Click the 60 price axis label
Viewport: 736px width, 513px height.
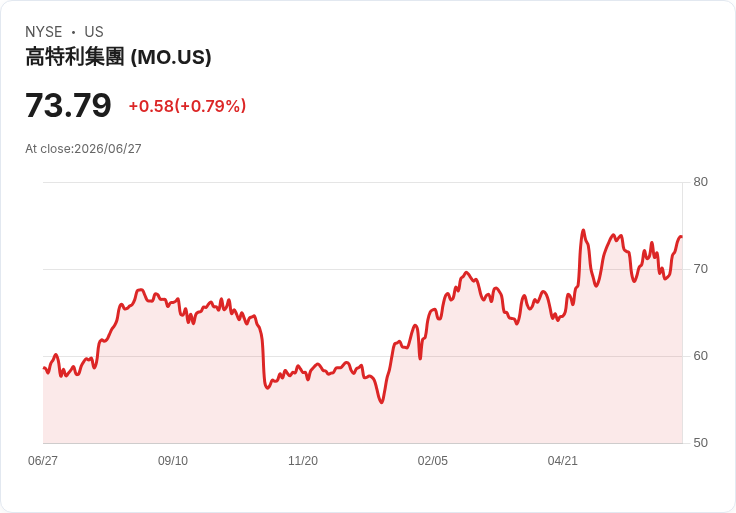700,356
